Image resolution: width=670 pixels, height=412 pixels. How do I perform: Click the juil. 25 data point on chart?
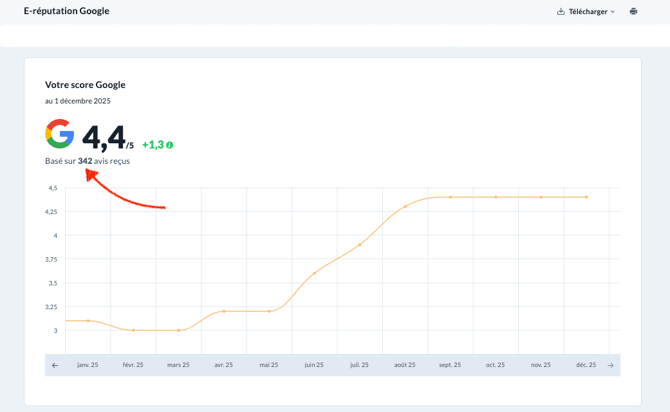[360, 244]
